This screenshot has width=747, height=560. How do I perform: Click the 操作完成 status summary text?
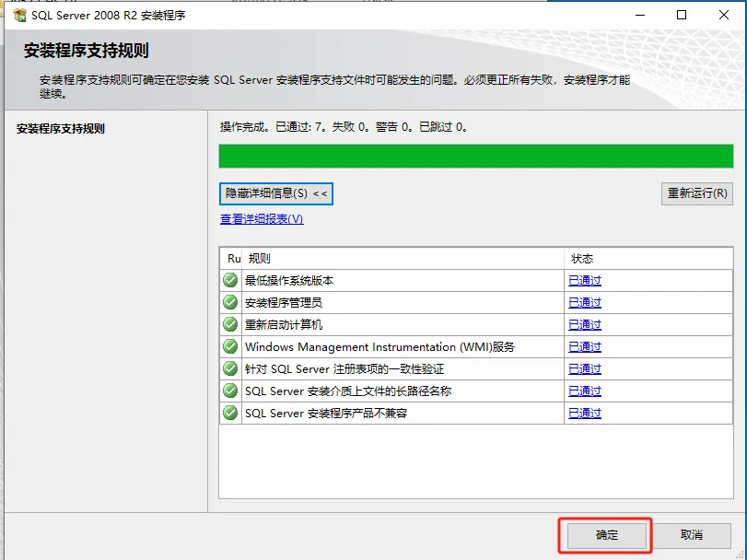coord(344,127)
